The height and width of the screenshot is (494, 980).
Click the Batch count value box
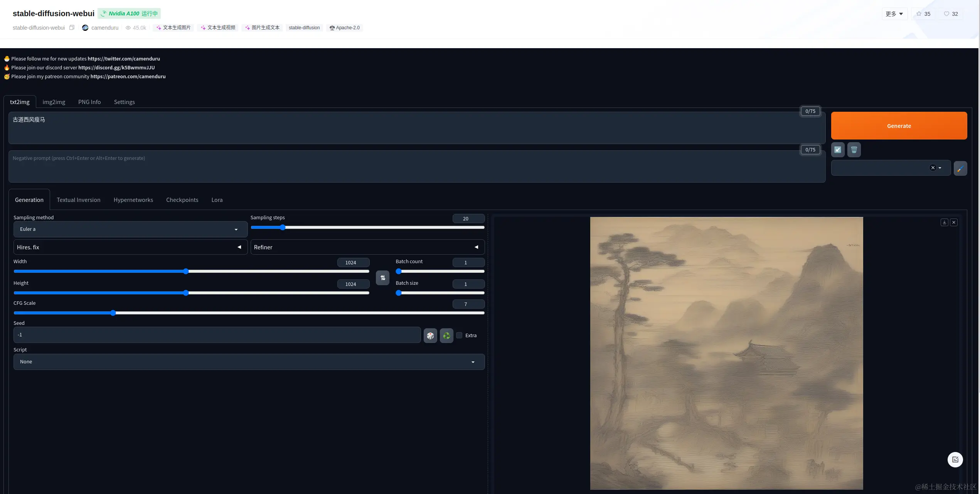[x=468, y=262]
